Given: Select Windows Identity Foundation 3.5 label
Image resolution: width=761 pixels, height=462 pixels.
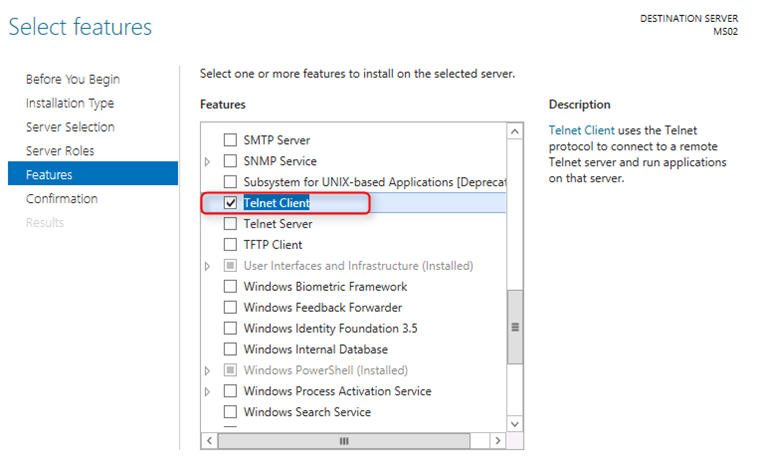Looking at the screenshot, I should point(331,328).
